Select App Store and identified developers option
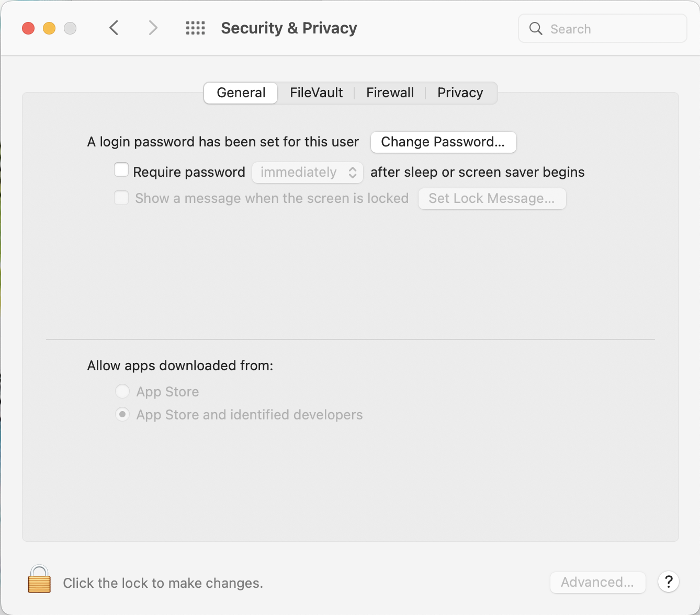Image resolution: width=700 pixels, height=615 pixels. pyautogui.click(x=122, y=414)
